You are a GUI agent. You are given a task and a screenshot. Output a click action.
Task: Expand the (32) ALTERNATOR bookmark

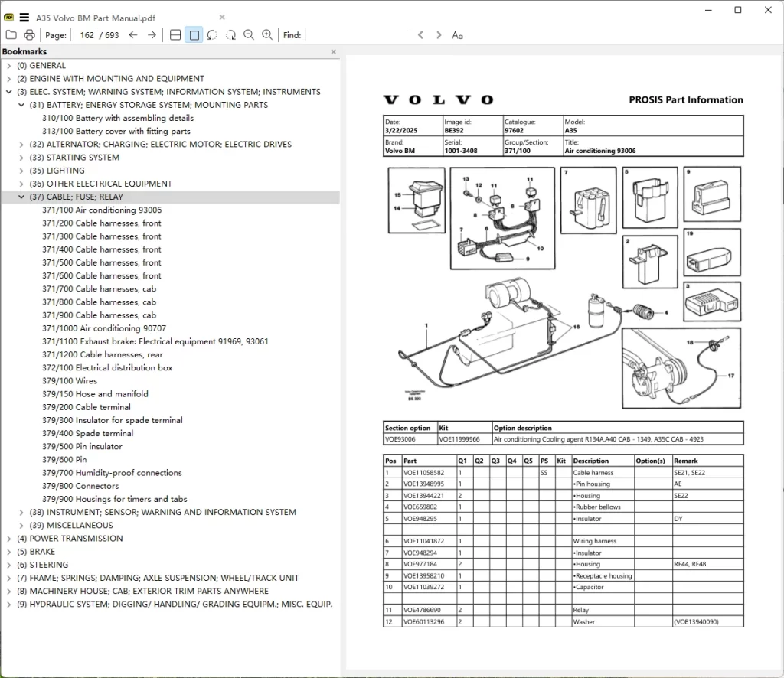pyautogui.click(x=21, y=145)
